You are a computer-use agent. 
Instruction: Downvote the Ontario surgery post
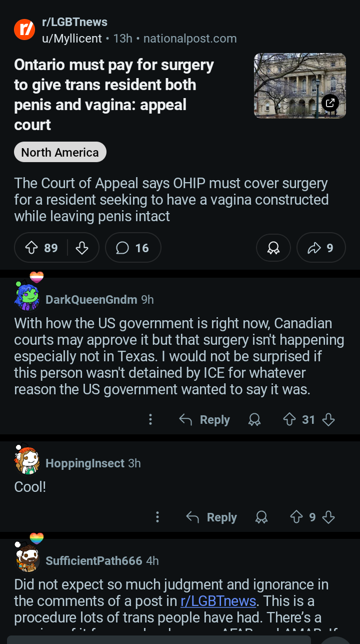coord(81,248)
